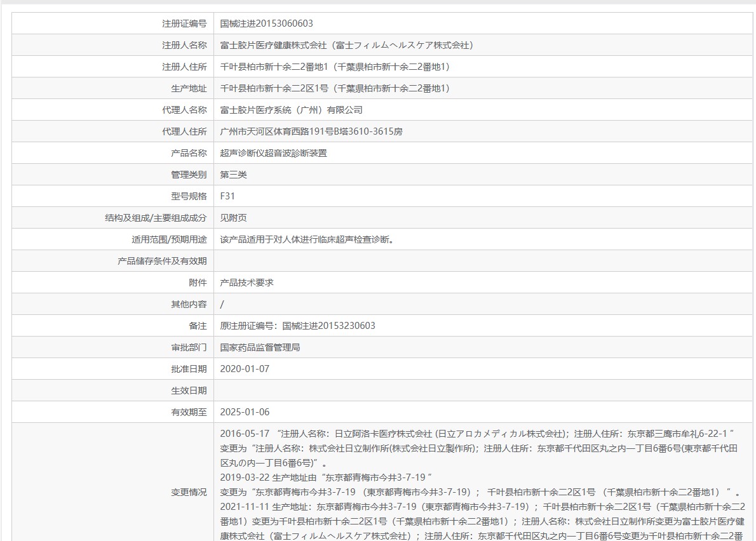
Task: Click the 结构及组成/主要组成成分 label
Action: [156, 218]
